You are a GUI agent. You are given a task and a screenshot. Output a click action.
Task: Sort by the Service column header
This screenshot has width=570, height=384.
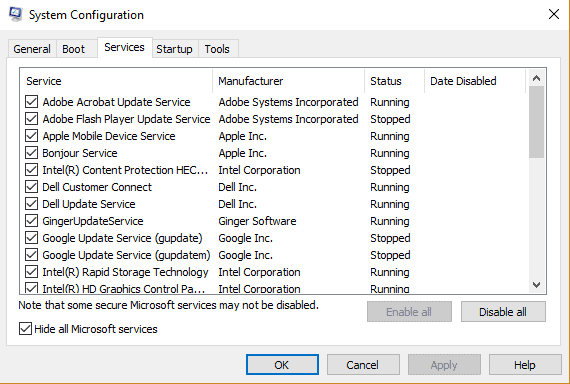click(x=116, y=81)
